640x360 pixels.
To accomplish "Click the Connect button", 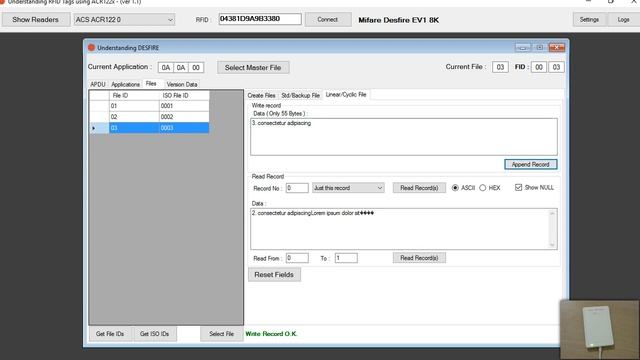I will (x=328, y=19).
